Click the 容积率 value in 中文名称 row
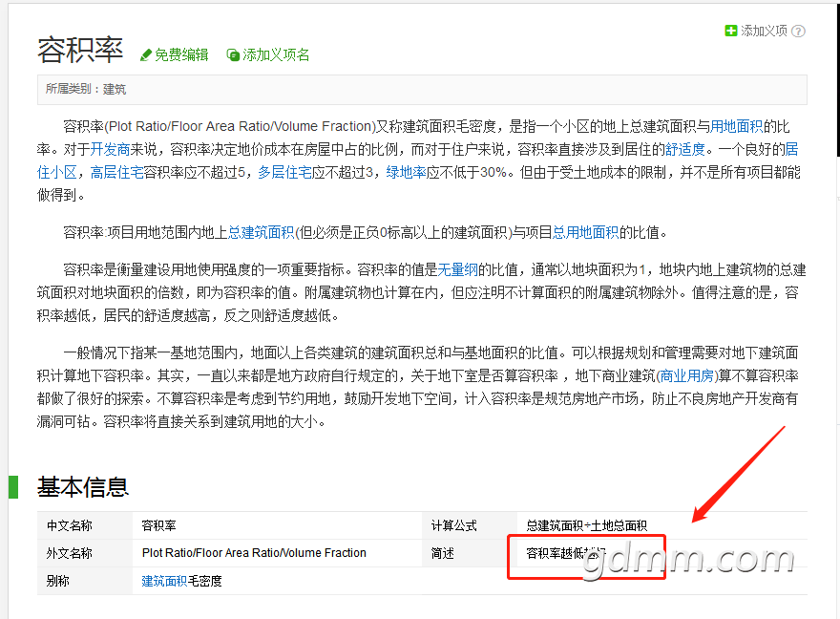Viewport: 840px width, 619px height. coord(158,525)
